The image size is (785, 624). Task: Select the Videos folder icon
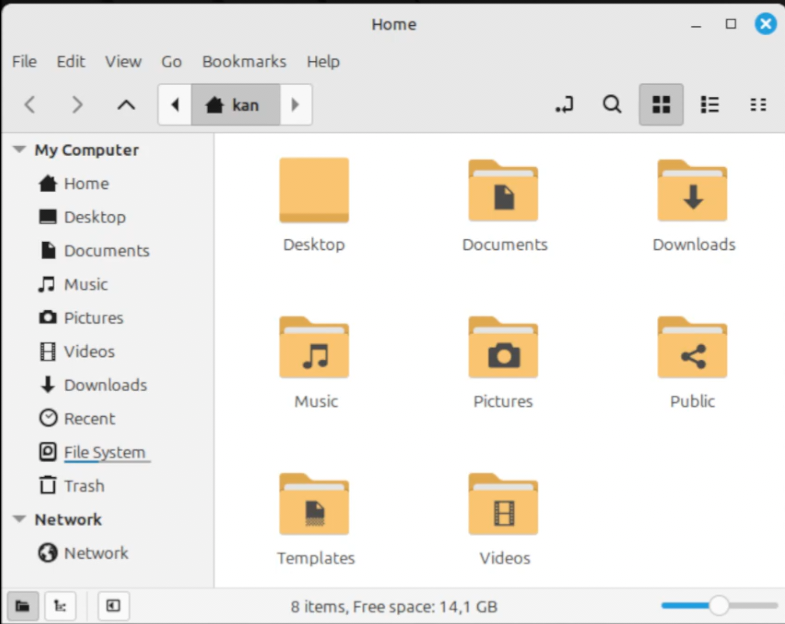click(503, 504)
